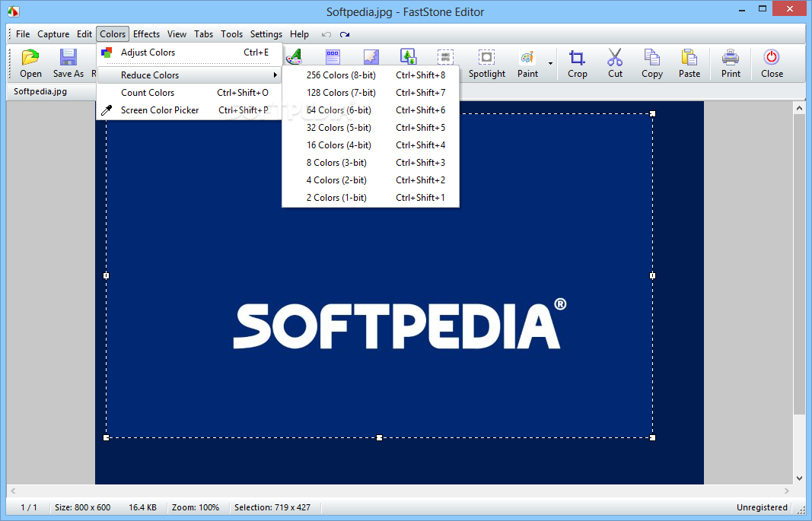Open the Capture menu
Viewport: 812px width, 521px height.
pyautogui.click(x=53, y=34)
